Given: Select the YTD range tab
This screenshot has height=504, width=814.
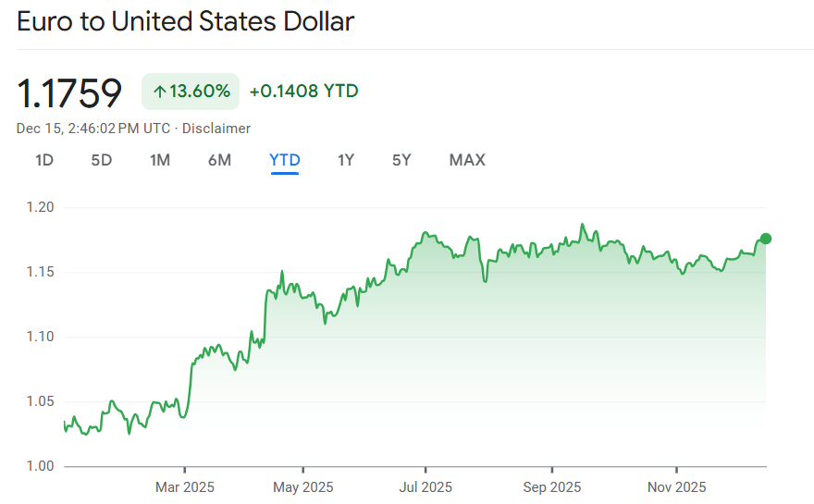Looking at the screenshot, I should [x=285, y=160].
